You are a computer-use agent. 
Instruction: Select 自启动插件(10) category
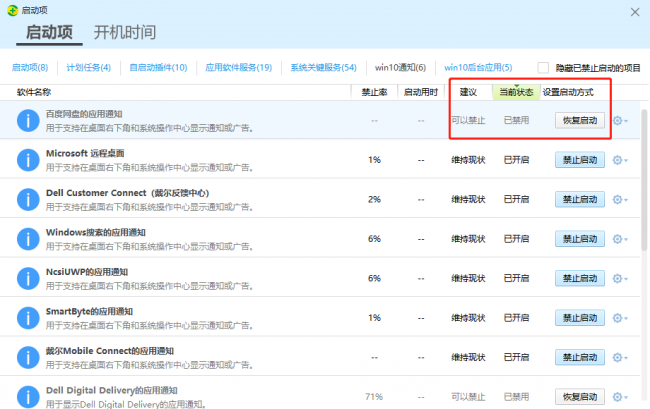click(158, 68)
